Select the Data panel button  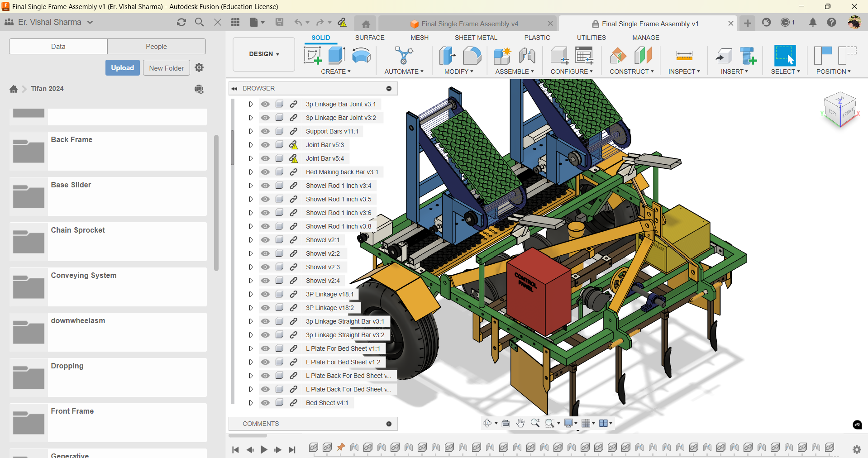(x=58, y=46)
